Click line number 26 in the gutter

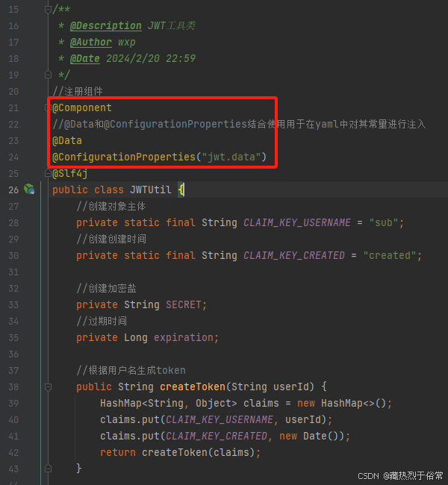13,190
